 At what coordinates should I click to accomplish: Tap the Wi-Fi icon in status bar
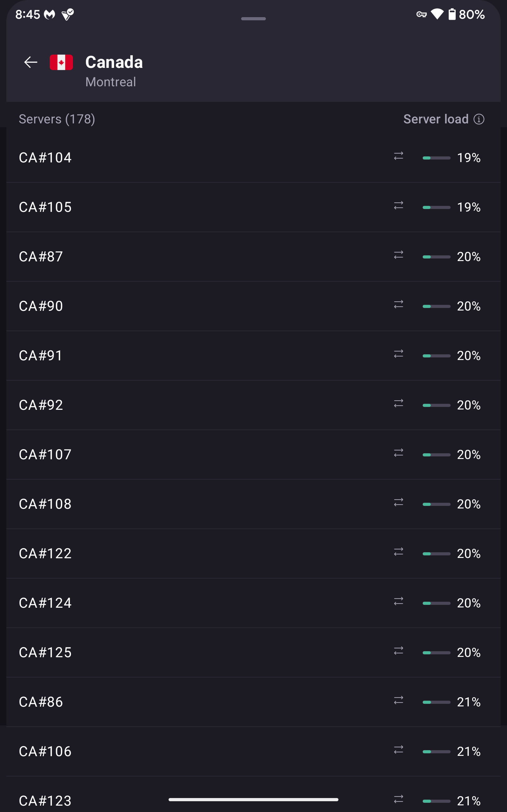click(x=437, y=14)
